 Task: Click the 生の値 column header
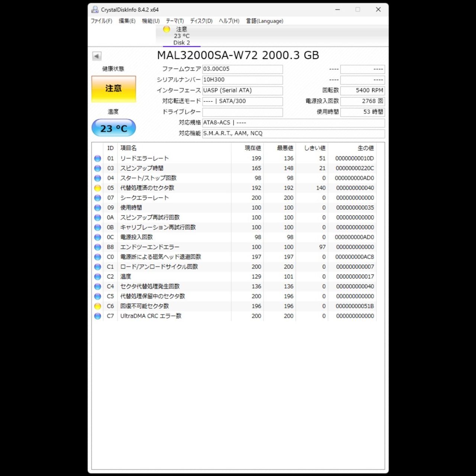tap(366, 148)
